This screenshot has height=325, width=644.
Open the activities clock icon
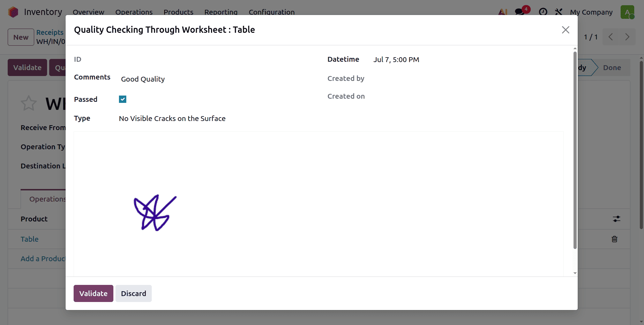coord(543,12)
